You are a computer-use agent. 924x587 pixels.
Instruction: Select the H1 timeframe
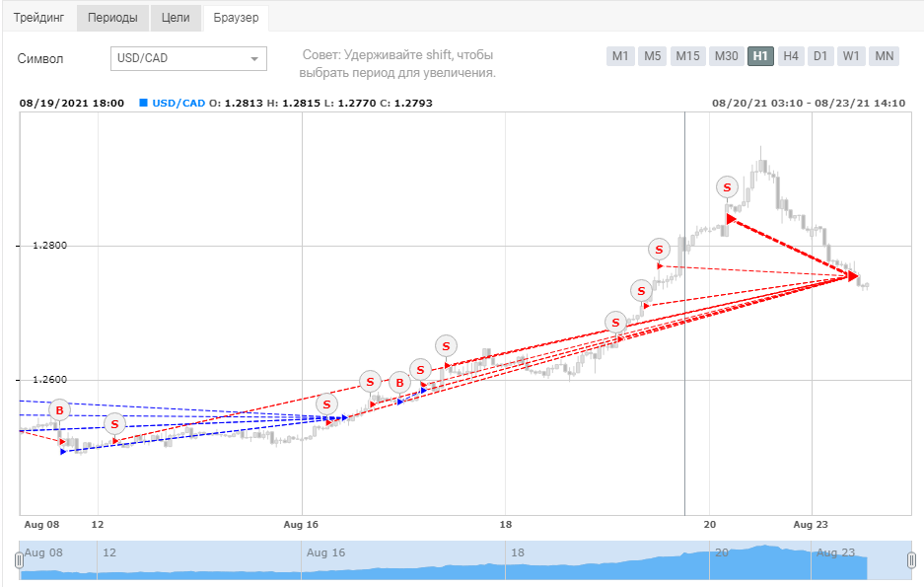760,56
